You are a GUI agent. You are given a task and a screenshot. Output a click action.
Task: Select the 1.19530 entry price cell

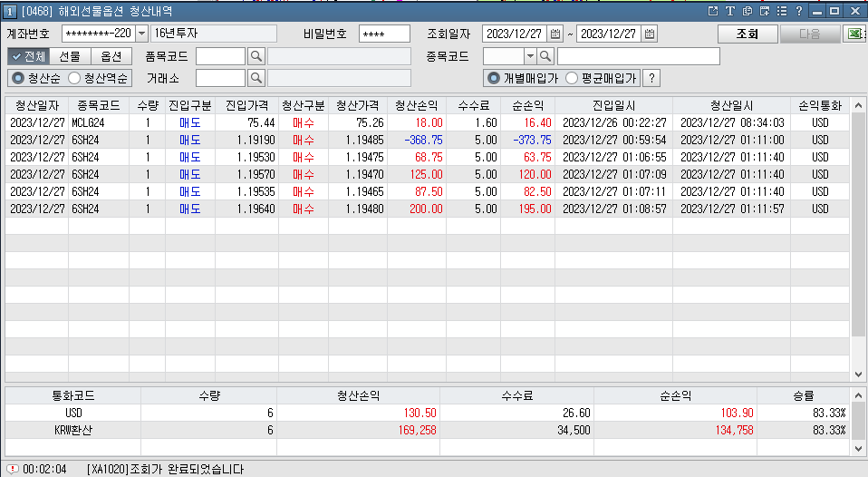tap(246, 157)
